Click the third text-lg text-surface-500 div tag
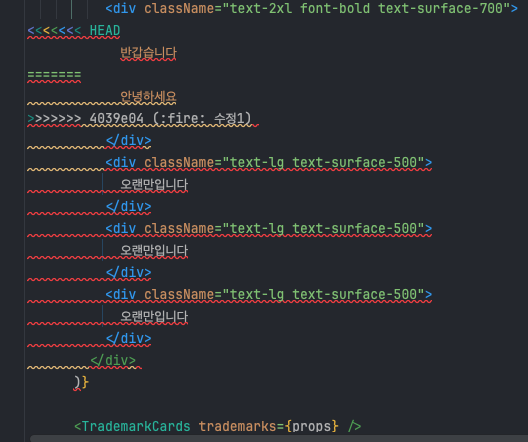 [x=269, y=295]
